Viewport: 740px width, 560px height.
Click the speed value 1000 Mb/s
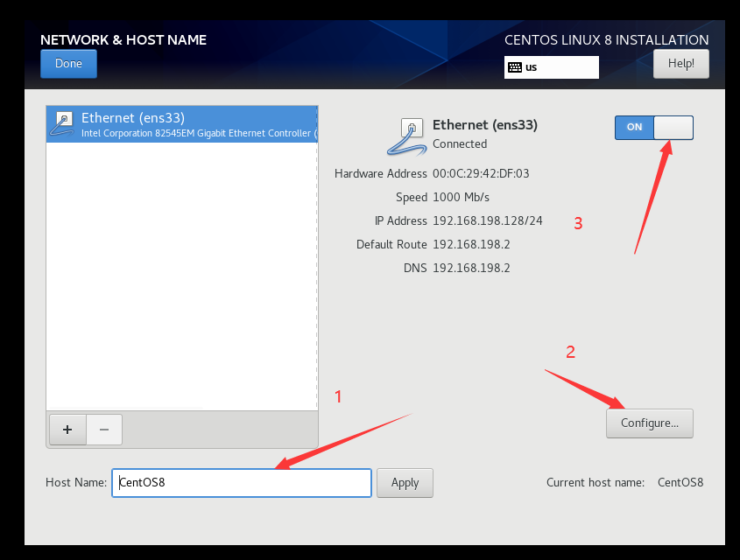pyautogui.click(x=462, y=197)
